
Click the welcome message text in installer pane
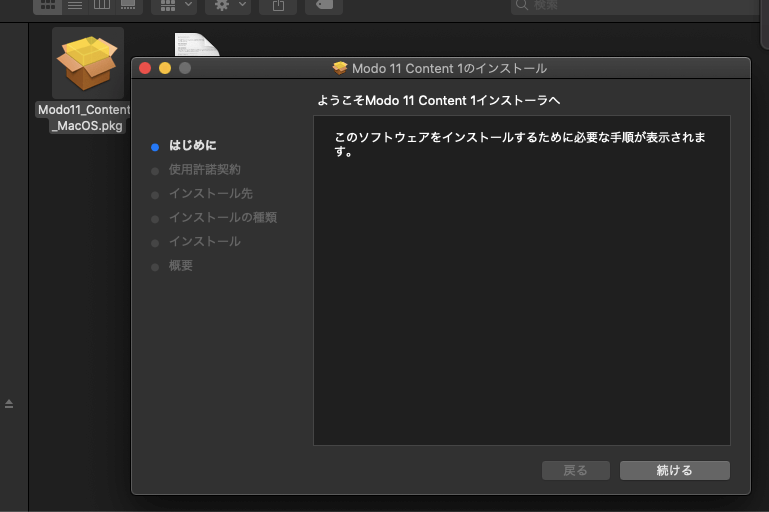tap(520, 144)
